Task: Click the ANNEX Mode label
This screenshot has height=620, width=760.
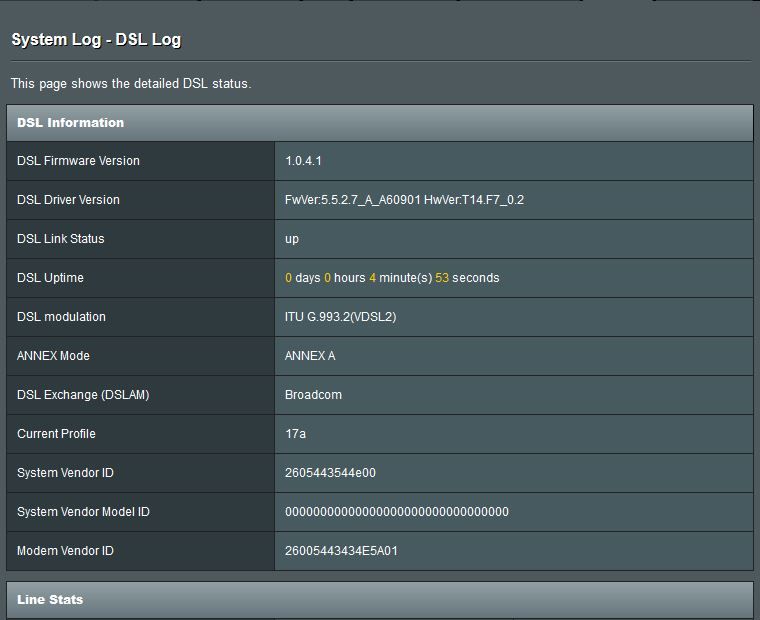Action: (53, 356)
